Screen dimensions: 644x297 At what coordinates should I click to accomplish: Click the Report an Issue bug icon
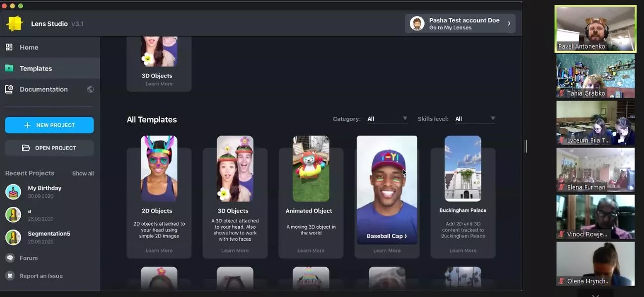click(x=9, y=276)
